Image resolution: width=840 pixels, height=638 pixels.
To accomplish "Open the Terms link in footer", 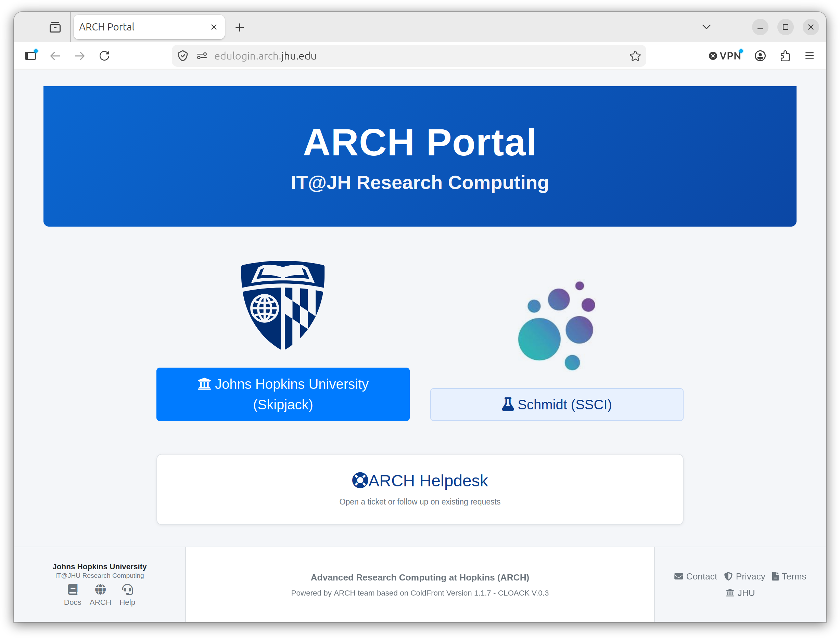I will tap(789, 576).
